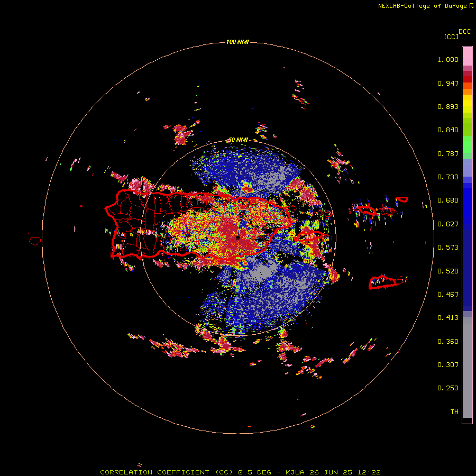Select the 0.840 colorbar value

click(x=448, y=130)
